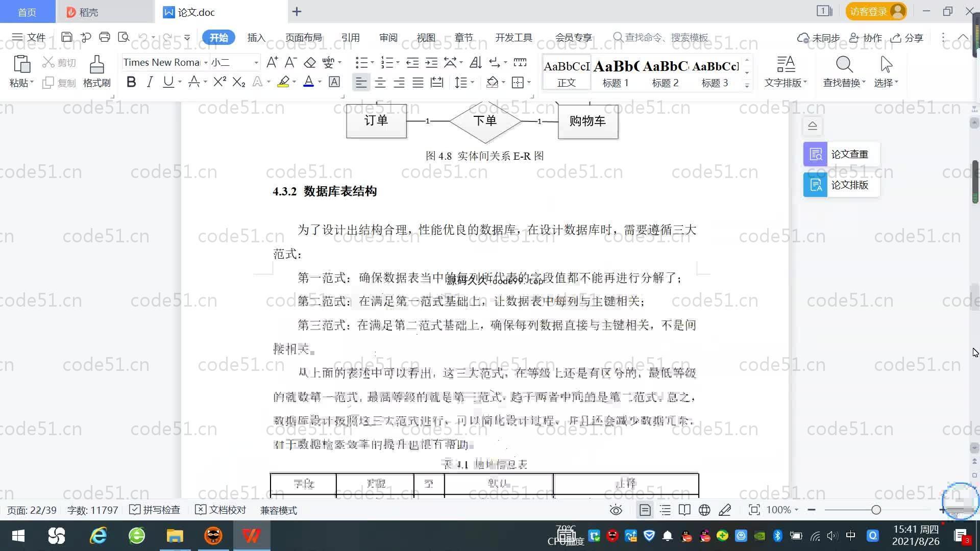This screenshot has width=980, height=551.
Task: Click the Collaborate button
Action: 866,38
